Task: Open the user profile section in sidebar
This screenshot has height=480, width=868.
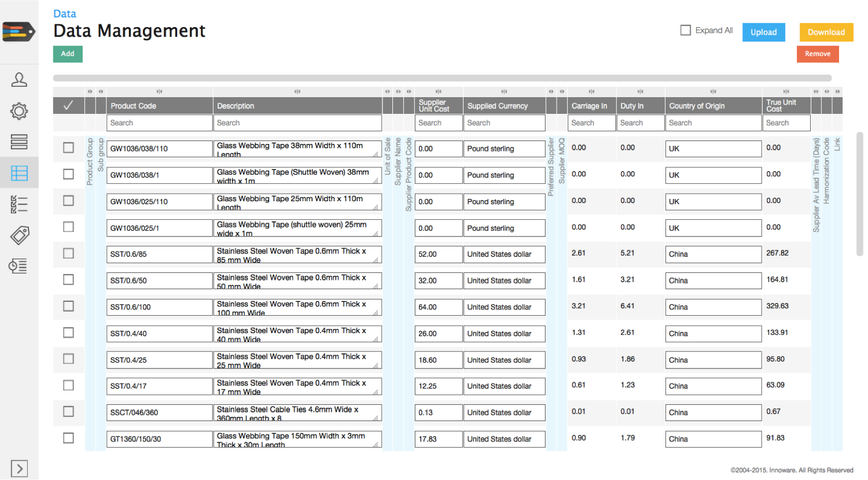Action: pyautogui.click(x=19, y=80)
